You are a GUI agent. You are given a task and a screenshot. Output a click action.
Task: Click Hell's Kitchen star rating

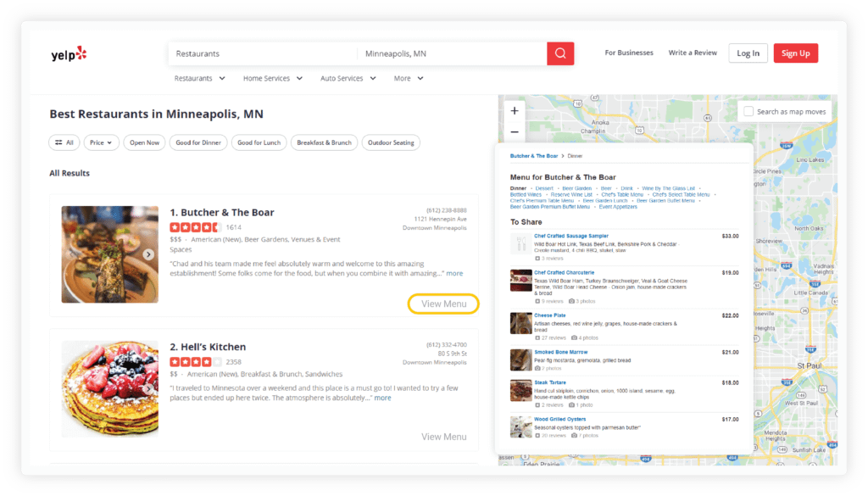coord(196,362)
